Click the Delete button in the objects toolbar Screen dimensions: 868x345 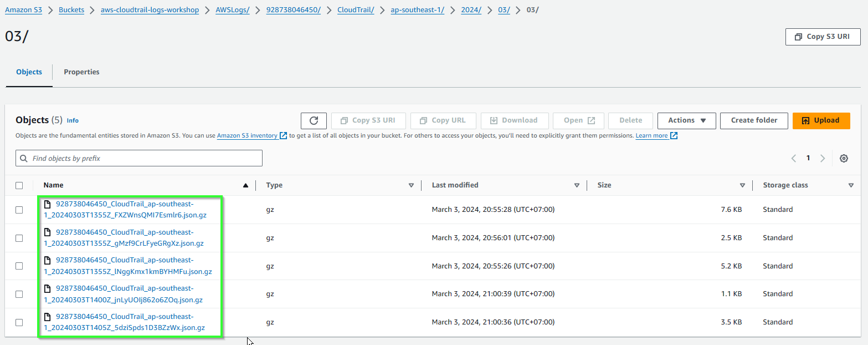click(x=630, y=120)
